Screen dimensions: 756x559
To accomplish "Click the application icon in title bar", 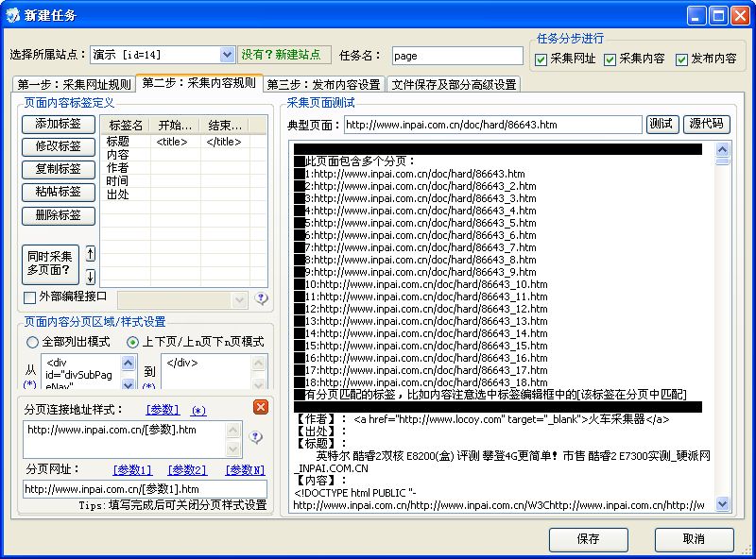I will tap(12, 14).
